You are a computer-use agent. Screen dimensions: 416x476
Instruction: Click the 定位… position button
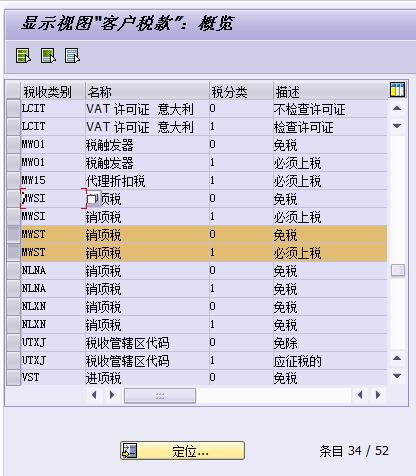pyautogui.click(x=182, y=451)
